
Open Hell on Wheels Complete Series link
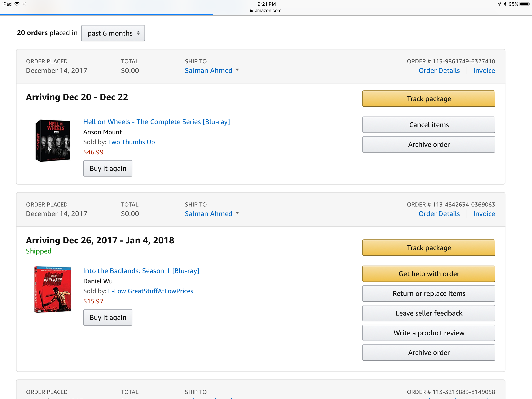coord(157,122)
